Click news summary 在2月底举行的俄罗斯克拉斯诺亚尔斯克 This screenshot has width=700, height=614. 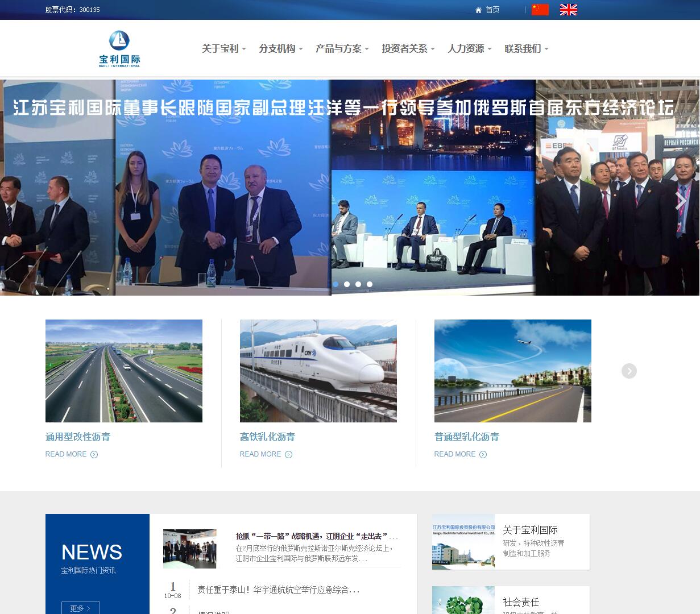click(314, 554)
